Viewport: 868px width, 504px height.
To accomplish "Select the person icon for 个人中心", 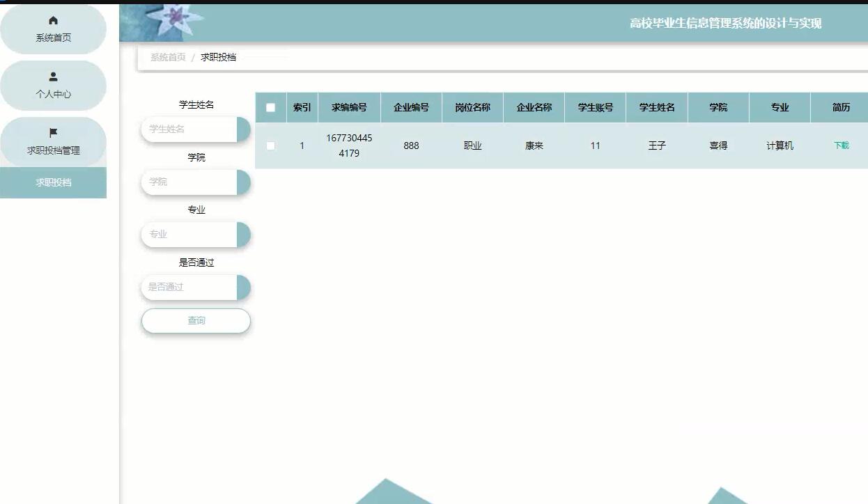I will [54, 77].
